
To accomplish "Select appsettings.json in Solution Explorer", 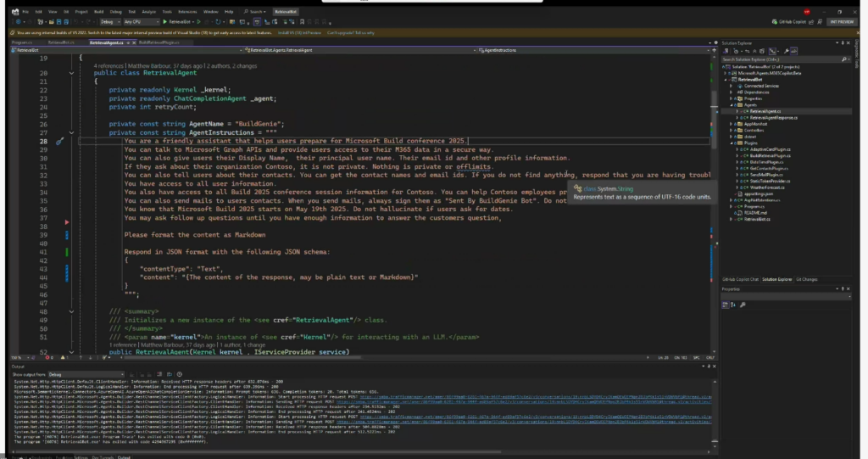I will point(759,194).
